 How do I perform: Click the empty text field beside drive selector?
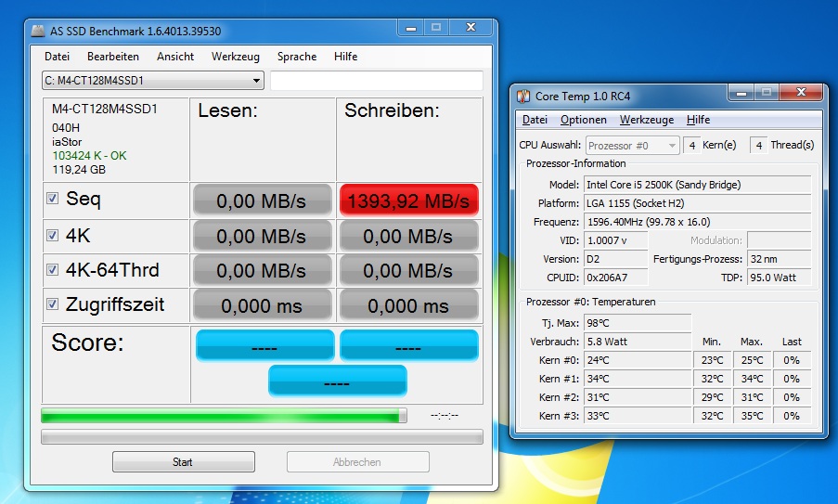click(377, 81)
